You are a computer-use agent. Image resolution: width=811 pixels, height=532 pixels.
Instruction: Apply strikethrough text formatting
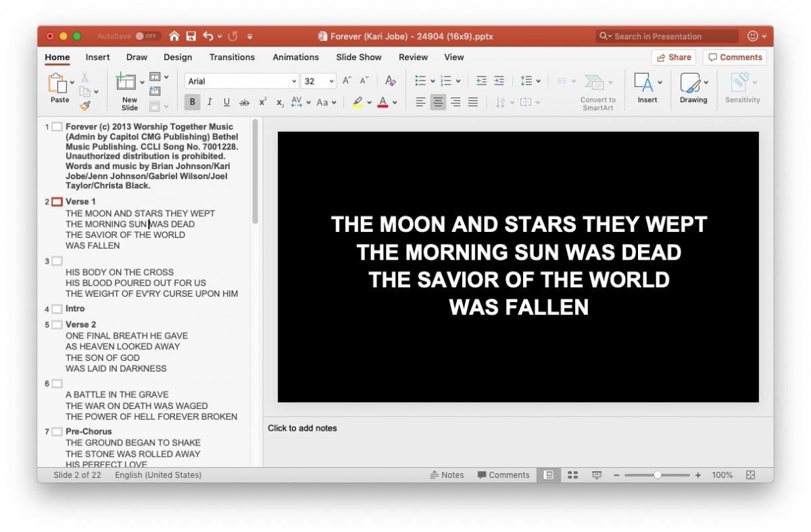[244, 102]
